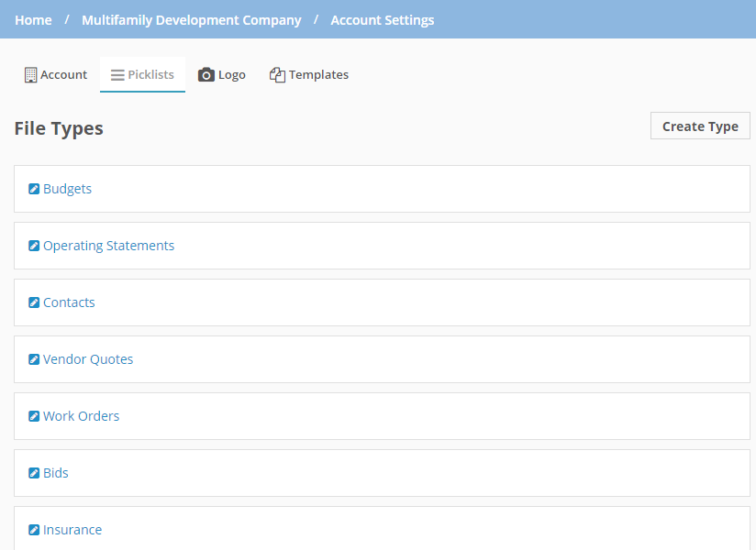Click the edit icon beside Insurance
The height and width of the screenshot is (550, 756).
coord(34,530)
